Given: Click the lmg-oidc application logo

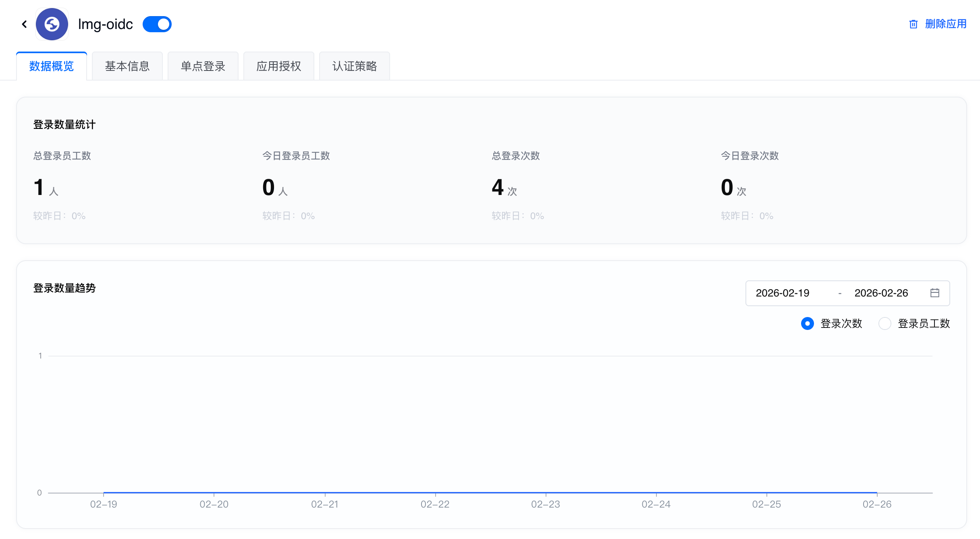Looking at the screenshot, I should [52, 24].
